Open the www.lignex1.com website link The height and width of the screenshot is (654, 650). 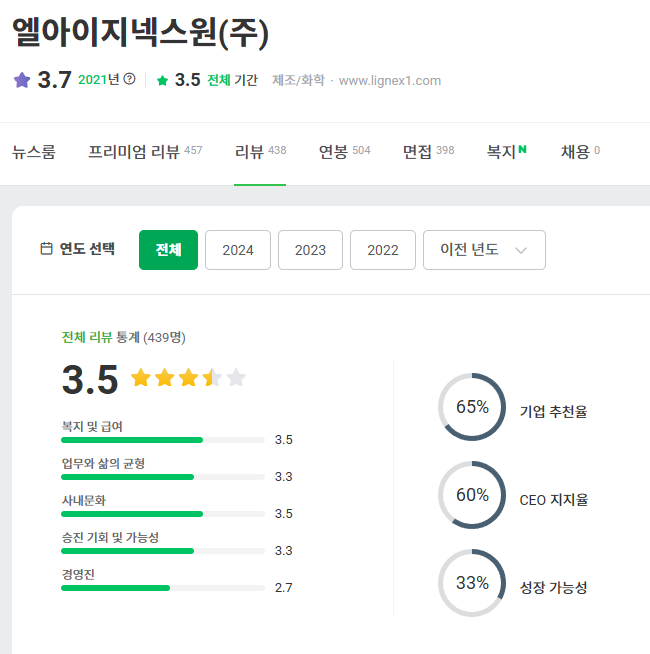(390, 81)
